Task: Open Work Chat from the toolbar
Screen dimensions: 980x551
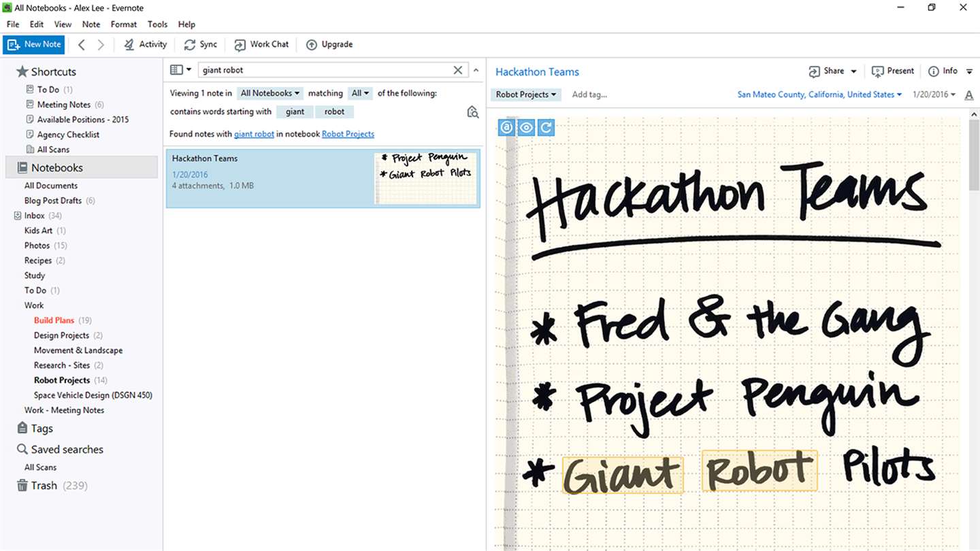Action: (x=261, y=44)
